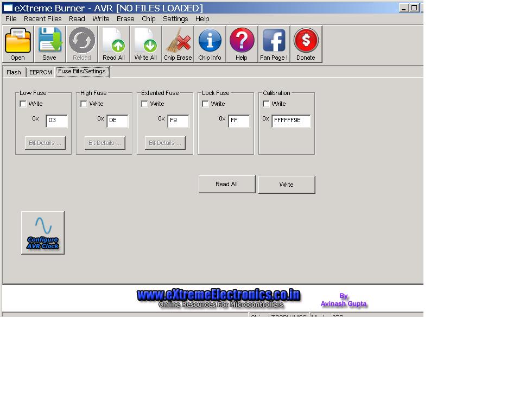
Task: Open the File menu
Action: pyautogui.click(x=11, y=19)
